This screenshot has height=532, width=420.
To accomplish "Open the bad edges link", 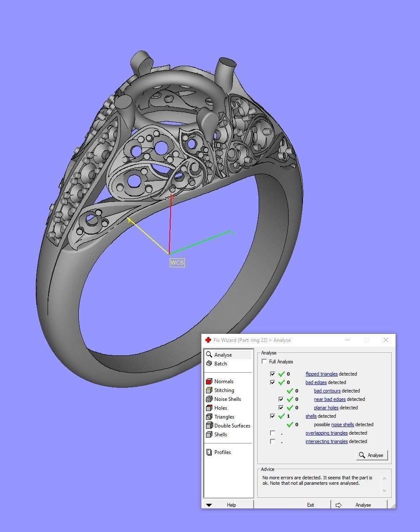I will click(x=316, y=382).
